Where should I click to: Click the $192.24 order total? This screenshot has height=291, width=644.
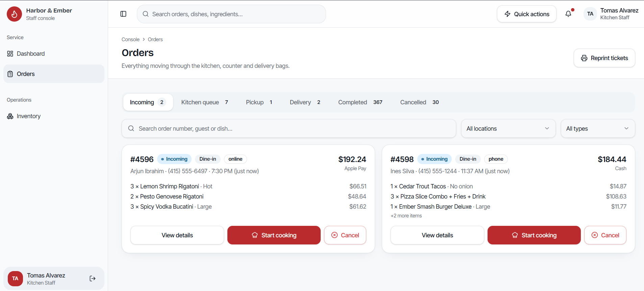point(352,159)
